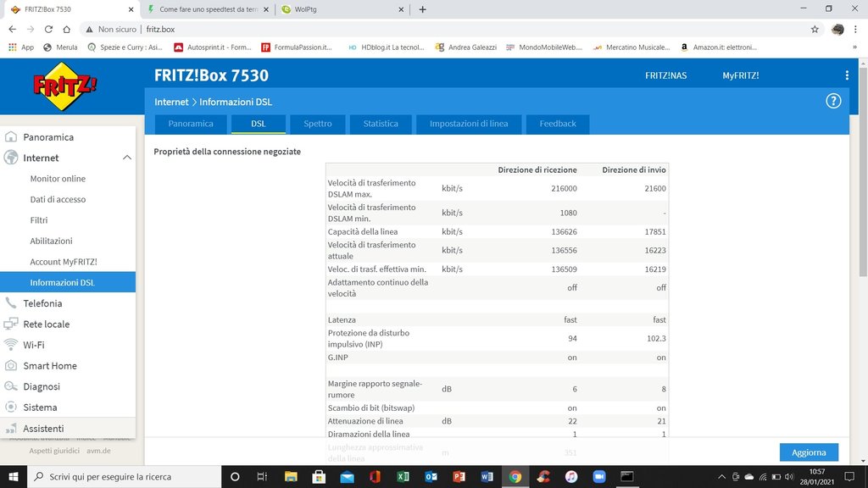The height and width of the screenshot is (488, 868).
Task: Click the Windows search box
Action: (124, 476)
